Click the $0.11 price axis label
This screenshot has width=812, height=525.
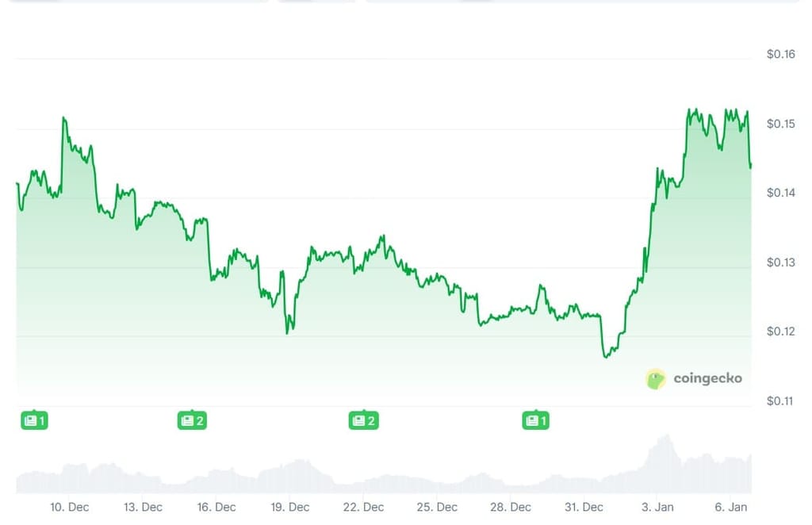click(x=780, y=400)
